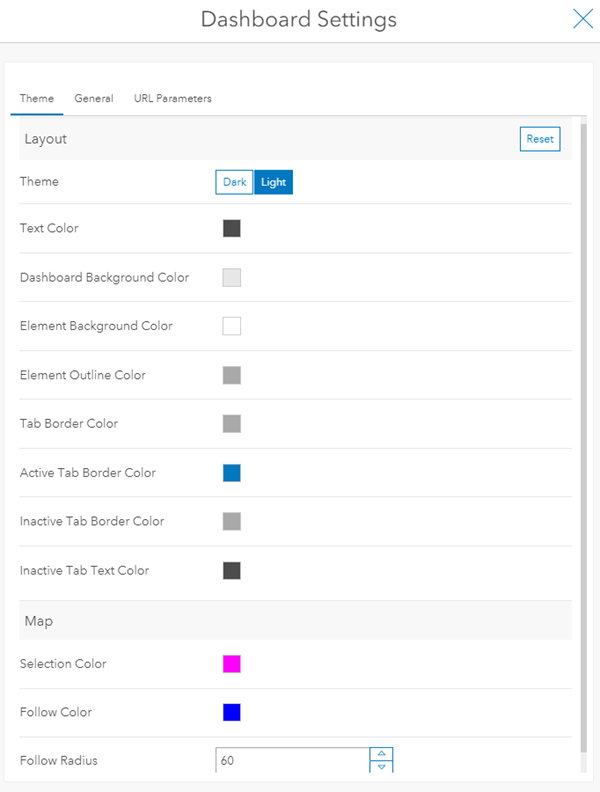600x792 pixels.
Task: Change the magenta Selection Color swatch
Action: 232,664
